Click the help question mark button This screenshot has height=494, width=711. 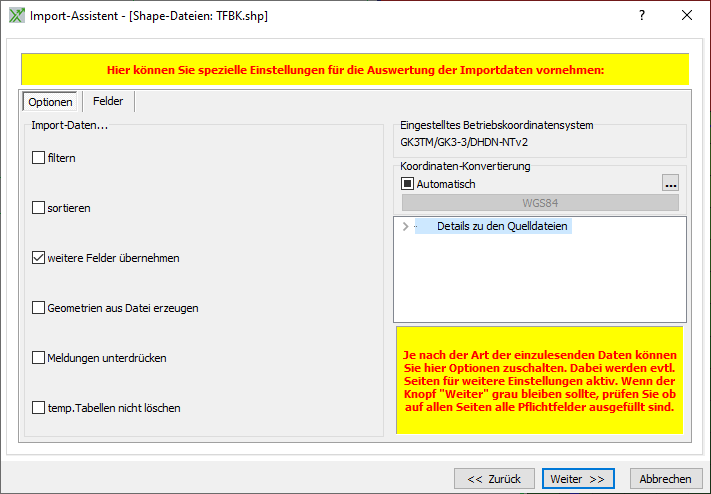pos(642,16)
